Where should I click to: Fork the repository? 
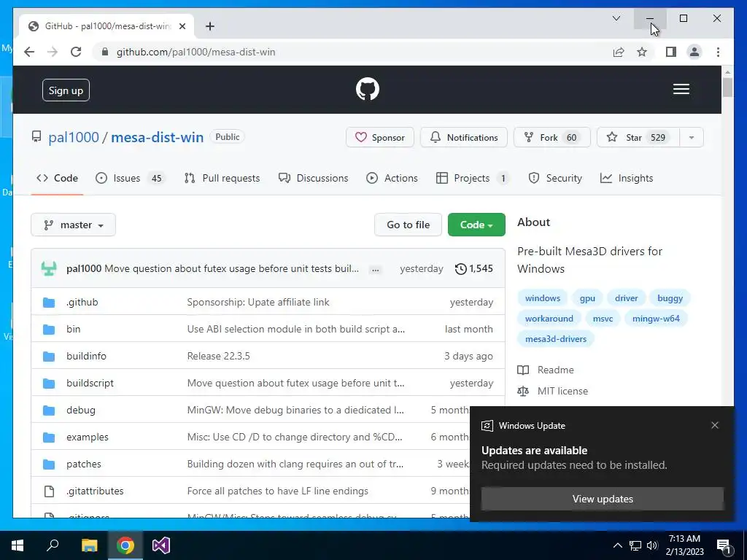click(551, 138)
